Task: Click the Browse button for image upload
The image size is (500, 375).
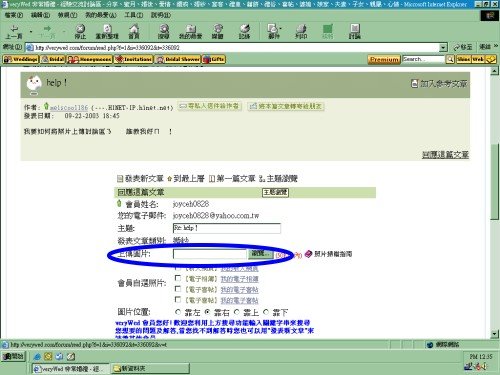Action: (x=260, y=254)
